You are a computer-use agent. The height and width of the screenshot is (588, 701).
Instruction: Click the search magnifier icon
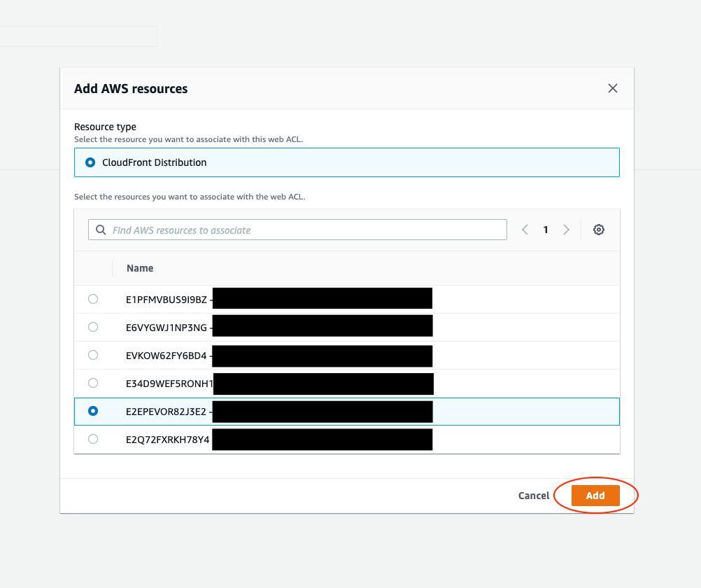[x=101, y=230]
